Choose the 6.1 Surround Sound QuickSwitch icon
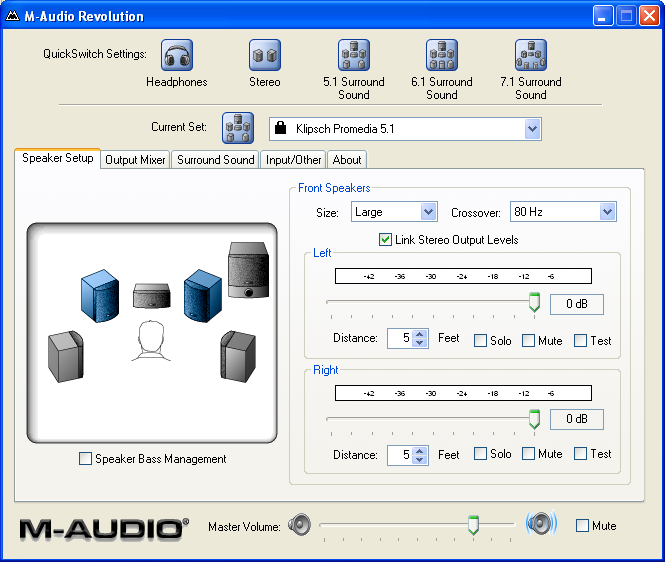 (x=441, y=55)
